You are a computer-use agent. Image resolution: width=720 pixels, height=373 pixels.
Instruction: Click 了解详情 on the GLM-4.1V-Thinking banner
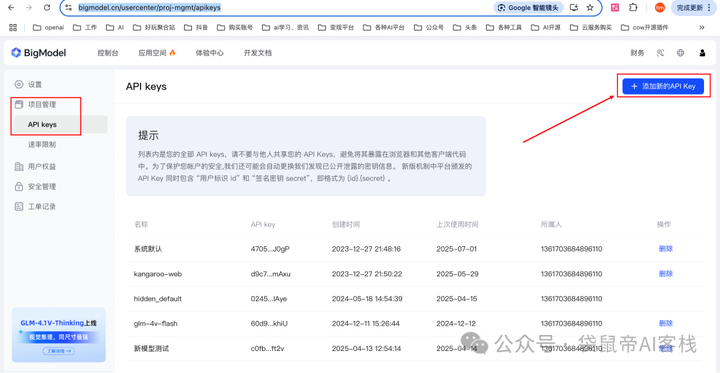point(59,351)
